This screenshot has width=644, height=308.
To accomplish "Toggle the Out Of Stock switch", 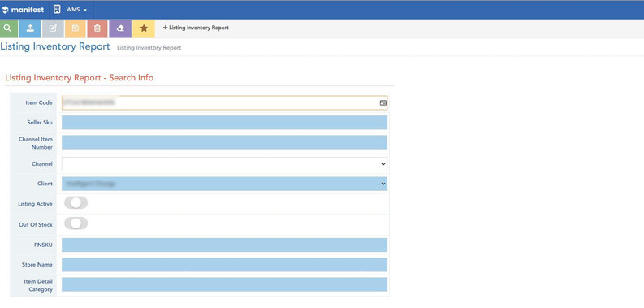I will click(76, 223).
